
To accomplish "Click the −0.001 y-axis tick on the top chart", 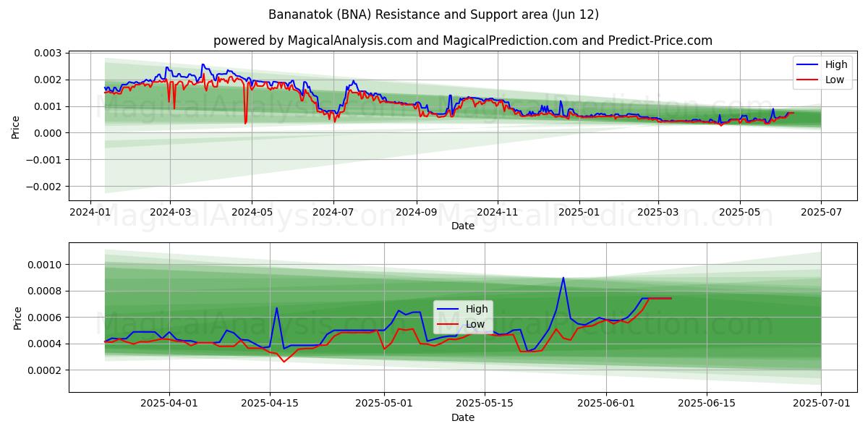I will pos(44,160).
